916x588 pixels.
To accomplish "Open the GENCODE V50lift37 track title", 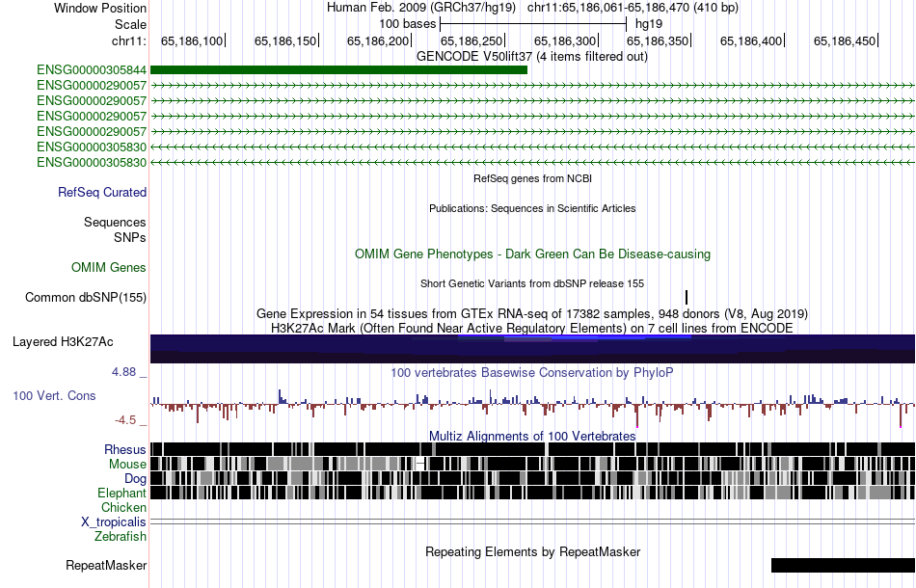I will coord(531,57).
